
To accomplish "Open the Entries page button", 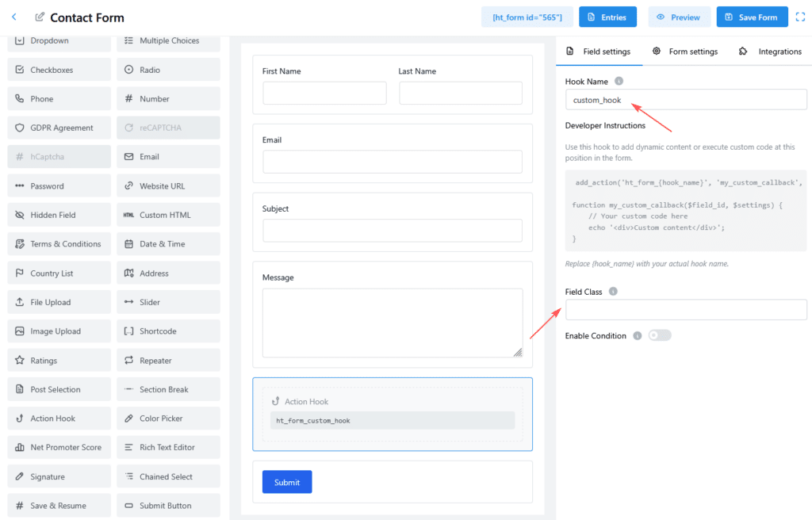I will [608, 17].
